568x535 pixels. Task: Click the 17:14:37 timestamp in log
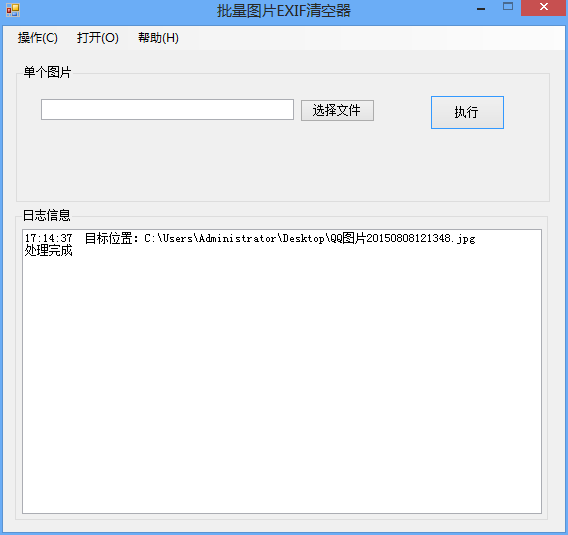pos(49,238)
